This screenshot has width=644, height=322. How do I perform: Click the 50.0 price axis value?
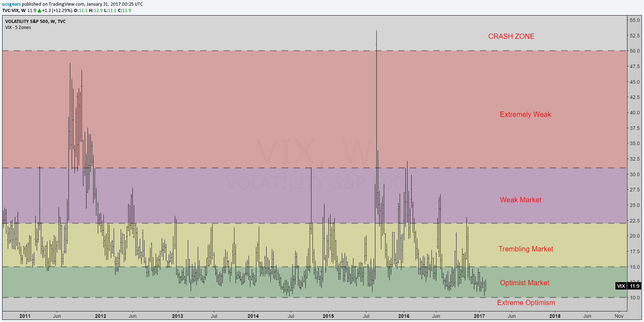[634, 51]
